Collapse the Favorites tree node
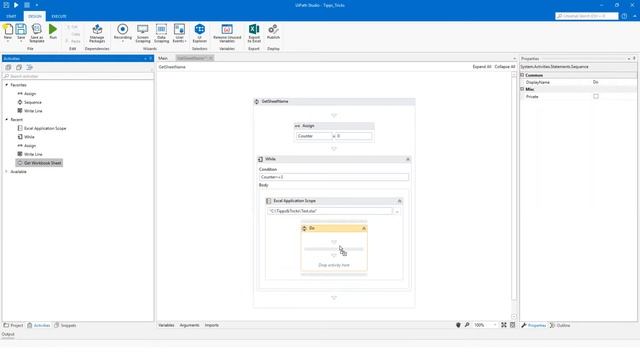The height and width of the screenshot is (360, 640). click(x=7, y=85)
